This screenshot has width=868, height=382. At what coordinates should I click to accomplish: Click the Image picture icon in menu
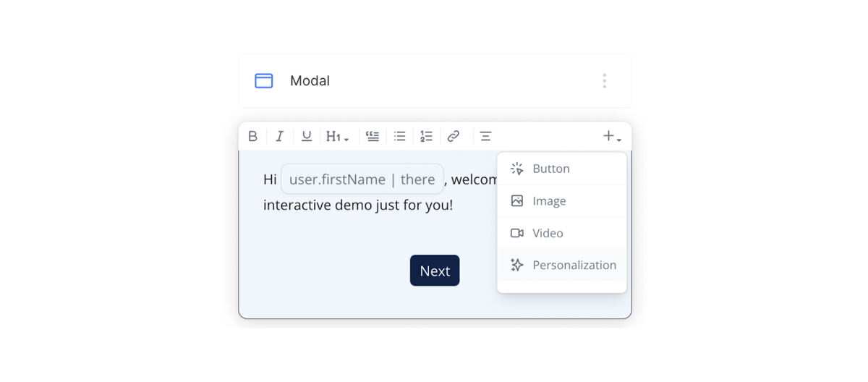[x=516, y=201]
